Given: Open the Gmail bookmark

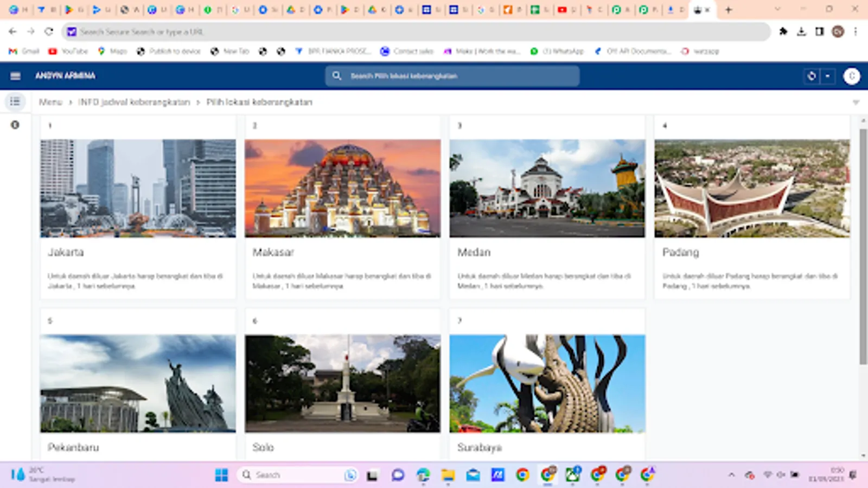Looking at the screenshot, I should [x=24, y=51].
